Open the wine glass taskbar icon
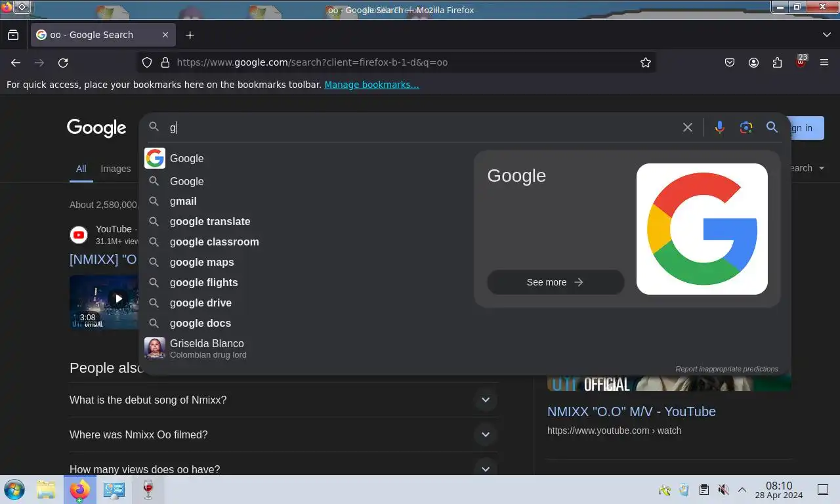The width and height of the screenshot is (840, 504). [148, 490]
